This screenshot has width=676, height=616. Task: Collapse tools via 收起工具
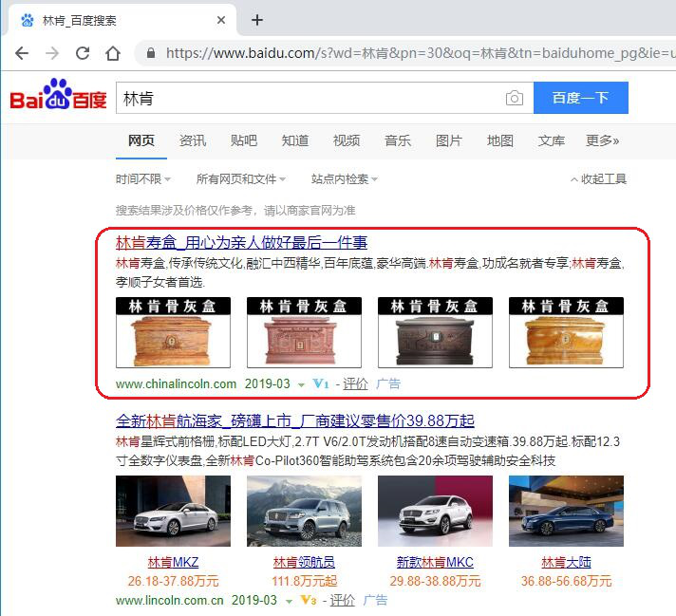(598, 178)
